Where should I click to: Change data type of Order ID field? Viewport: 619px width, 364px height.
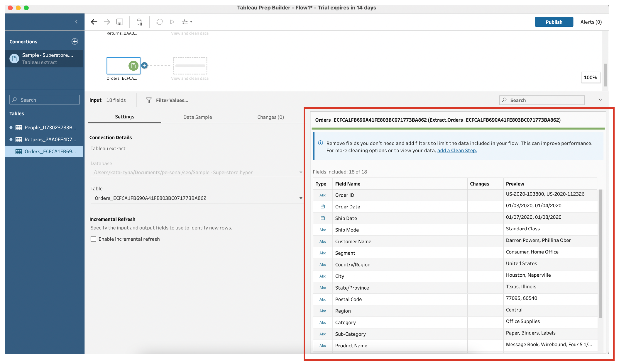323,195
